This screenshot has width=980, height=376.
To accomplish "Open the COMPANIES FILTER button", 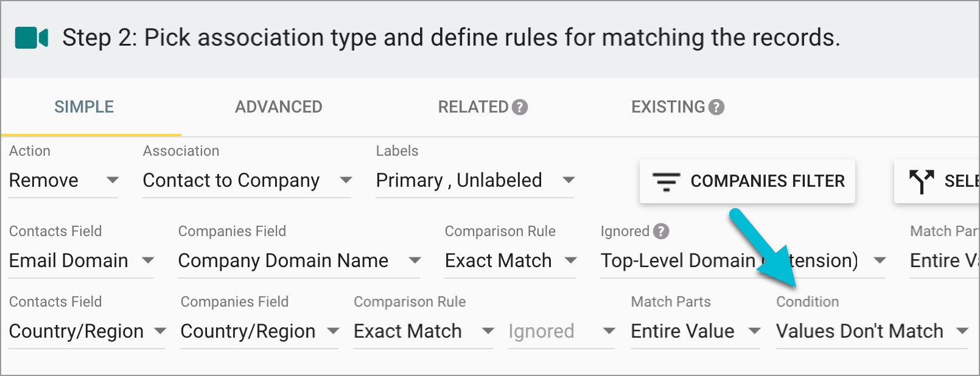I will 747,181.
